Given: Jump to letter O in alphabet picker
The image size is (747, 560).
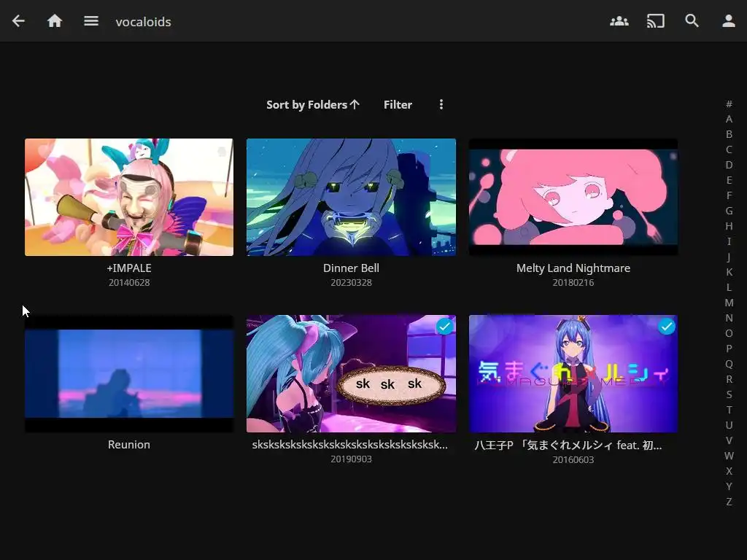Looking at the screenshot, I should coord(729,333).
